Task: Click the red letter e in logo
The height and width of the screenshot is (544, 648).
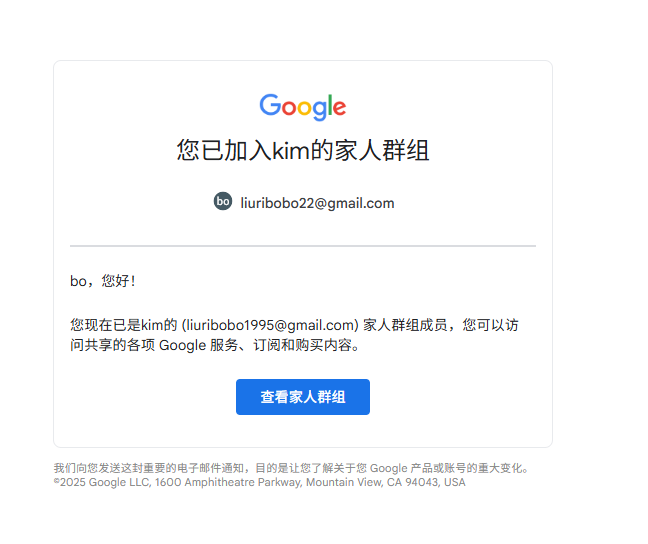Action: tap(339, 108)
